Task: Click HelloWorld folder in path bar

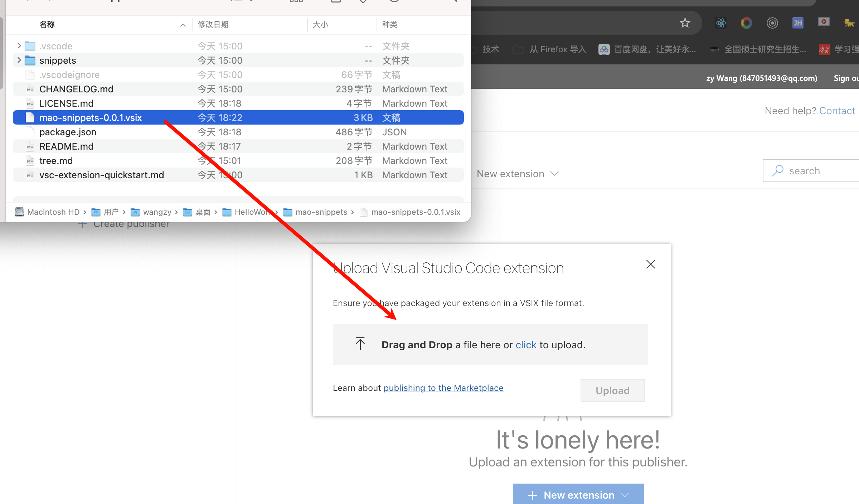Action: tap(247, 212)
